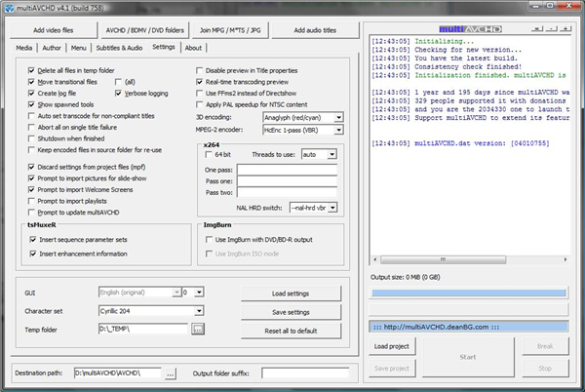
Task: Toggle Delete all files in temp folder
Action: click(32, 71)
